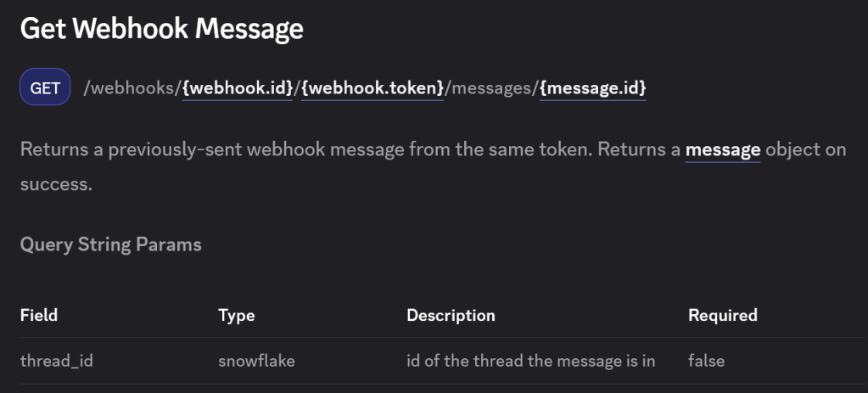Click the Required column header
Image resolution: width=868 pixels, height=393 pixels.
pos(723,315)
